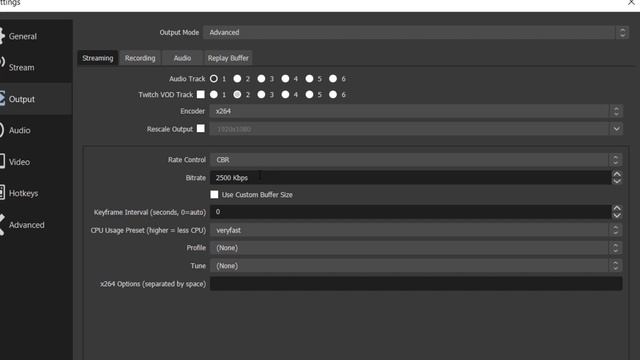The width and height of the screenshot is (640, 360).
Task: Increase Bitrate with the up arrow
Action: tap(617, 174)
